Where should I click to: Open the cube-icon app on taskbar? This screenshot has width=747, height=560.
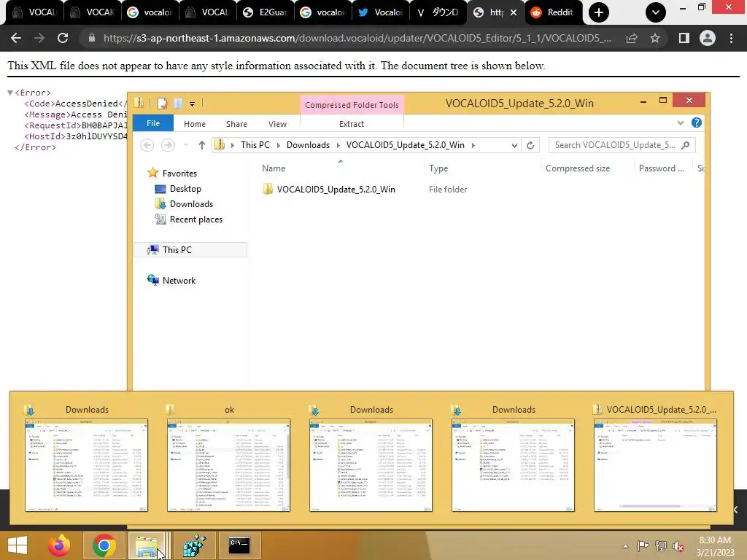pos(194,545)
